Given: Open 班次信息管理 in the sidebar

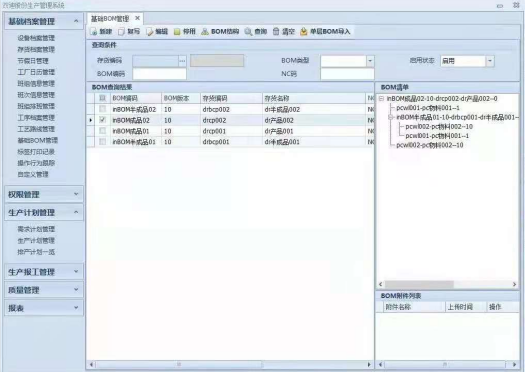Looking at the screenshot, I should pyautogui.click(x=36, y=95).
